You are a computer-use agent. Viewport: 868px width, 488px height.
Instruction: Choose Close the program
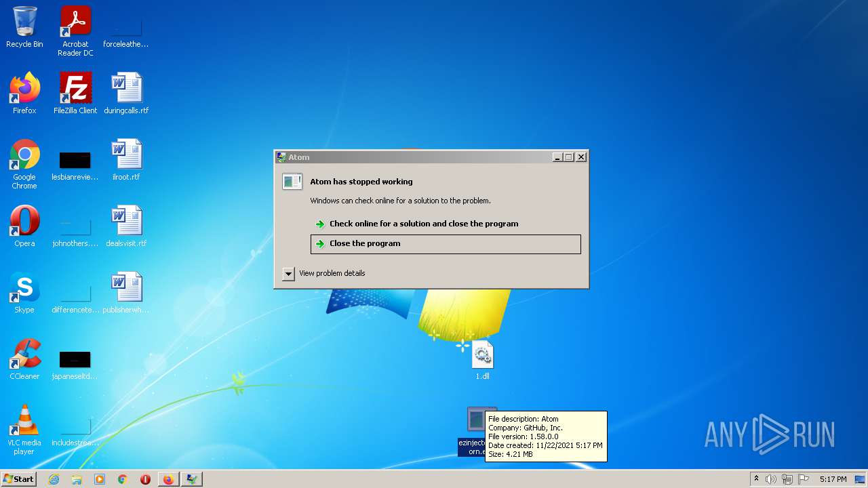pyautogui.click(x=446, y=244)
